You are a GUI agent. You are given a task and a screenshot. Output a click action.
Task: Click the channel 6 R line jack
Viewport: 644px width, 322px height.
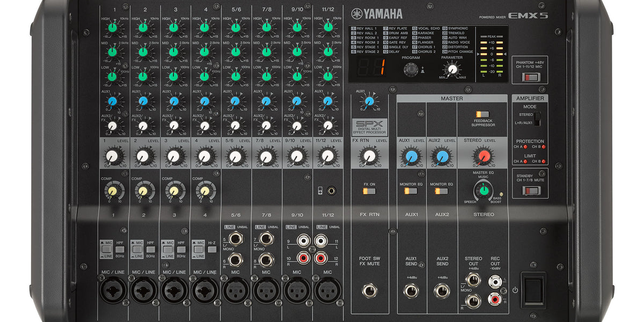point(235,260)
